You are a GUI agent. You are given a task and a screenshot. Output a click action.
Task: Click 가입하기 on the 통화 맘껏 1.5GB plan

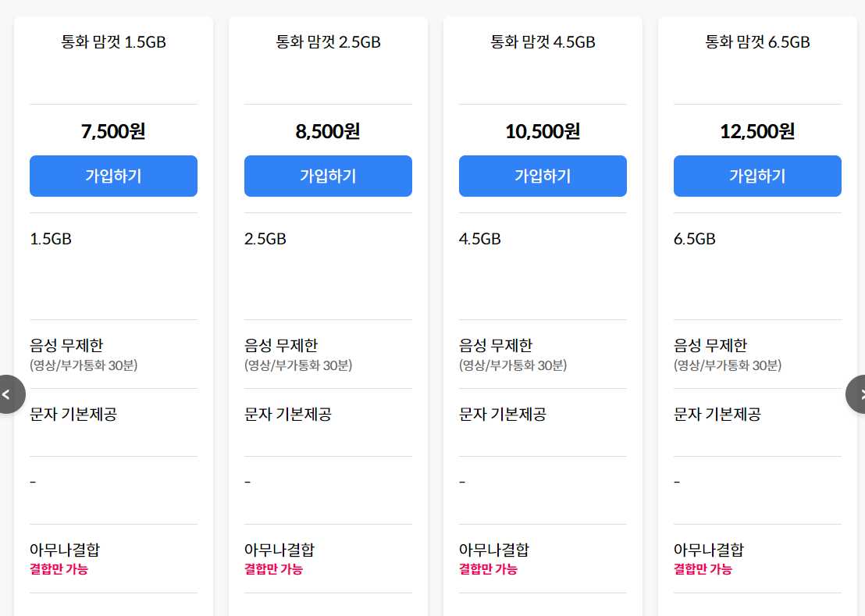[113, 176]
